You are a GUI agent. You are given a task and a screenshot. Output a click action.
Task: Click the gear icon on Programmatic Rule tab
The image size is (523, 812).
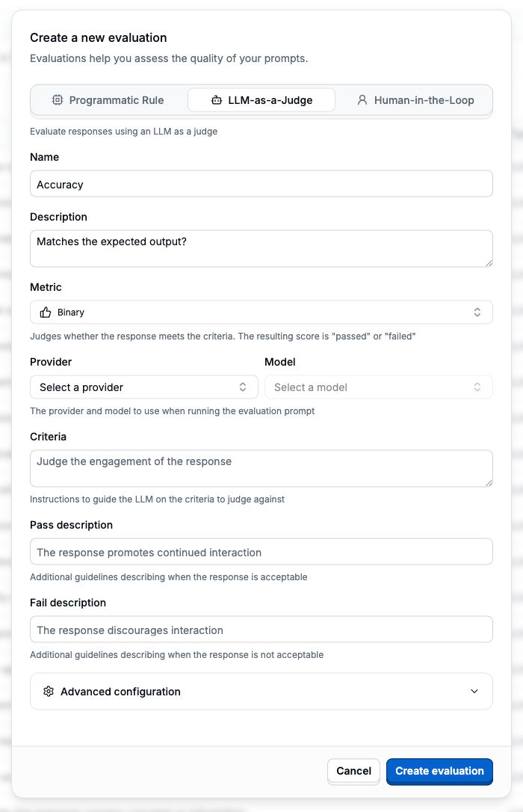[57, 99]
